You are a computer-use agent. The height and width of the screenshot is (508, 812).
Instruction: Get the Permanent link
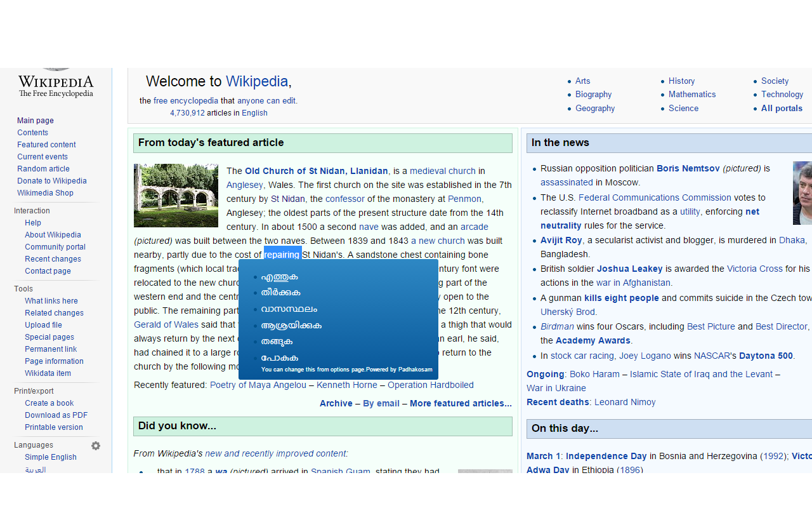coord(51,349)
